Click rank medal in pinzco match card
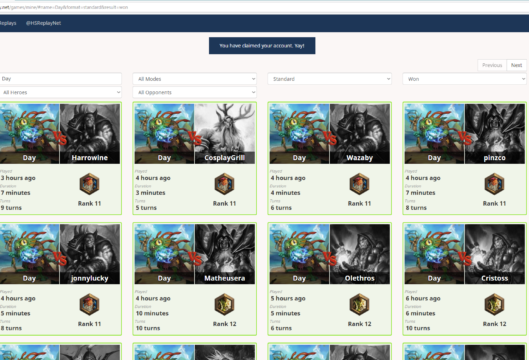This screenshot has width=529, height=360. [494, 184]
